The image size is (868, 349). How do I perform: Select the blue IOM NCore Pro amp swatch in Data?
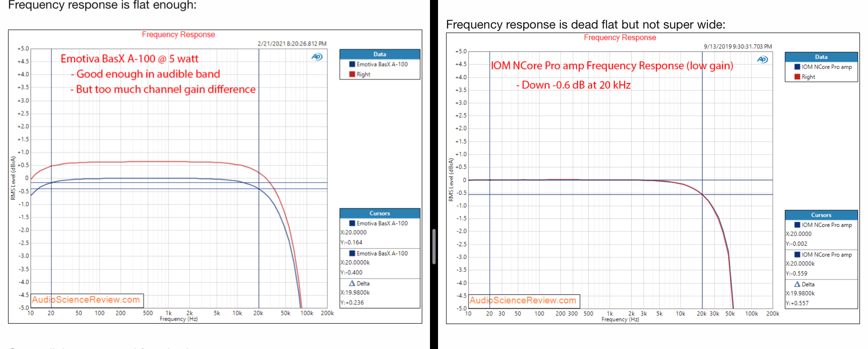(797, 67)
